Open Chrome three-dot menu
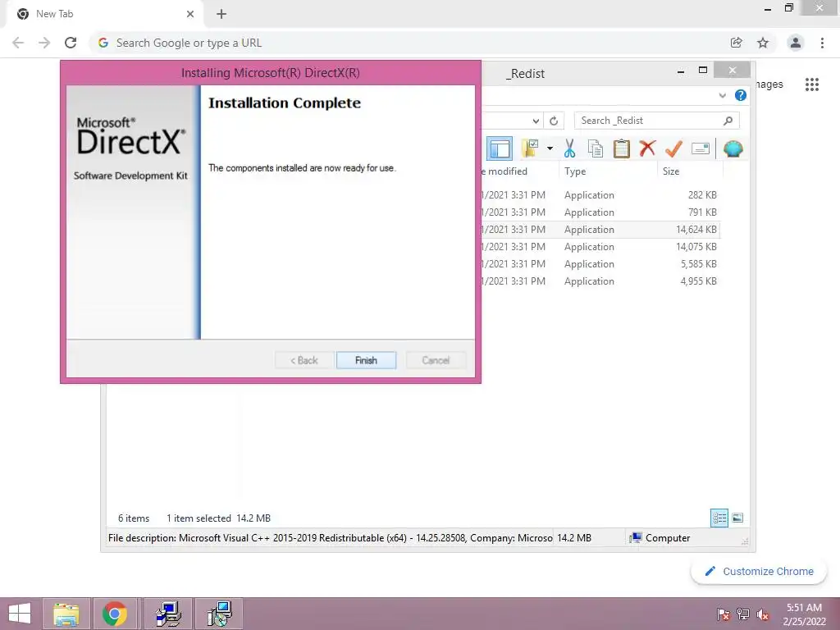 click(822, 43)
